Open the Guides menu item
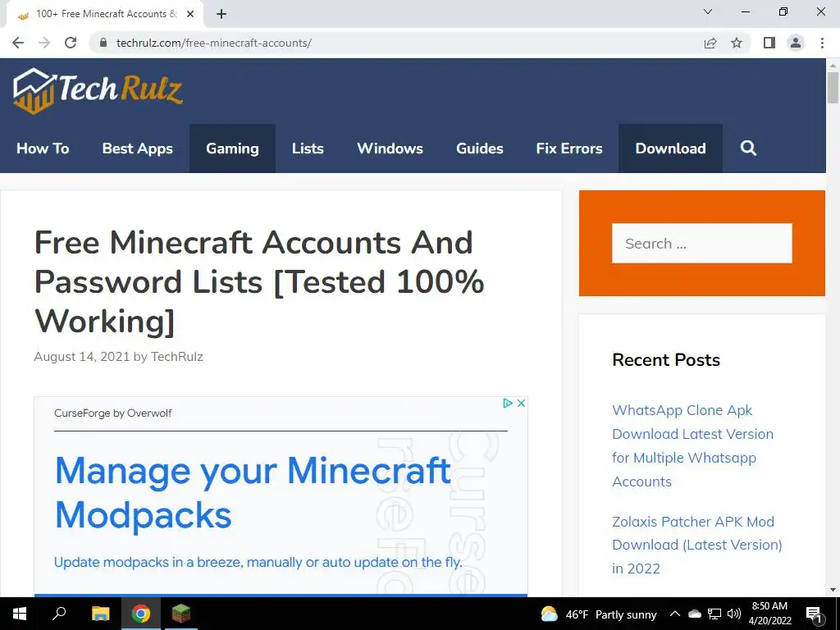840x630 pixels. click(479, 148)
